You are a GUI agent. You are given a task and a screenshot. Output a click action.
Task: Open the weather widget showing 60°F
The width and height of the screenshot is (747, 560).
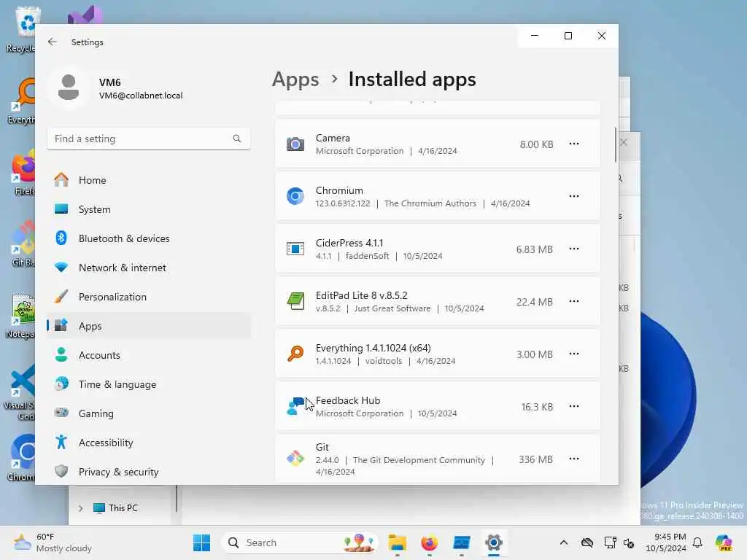tap(53, 542)
